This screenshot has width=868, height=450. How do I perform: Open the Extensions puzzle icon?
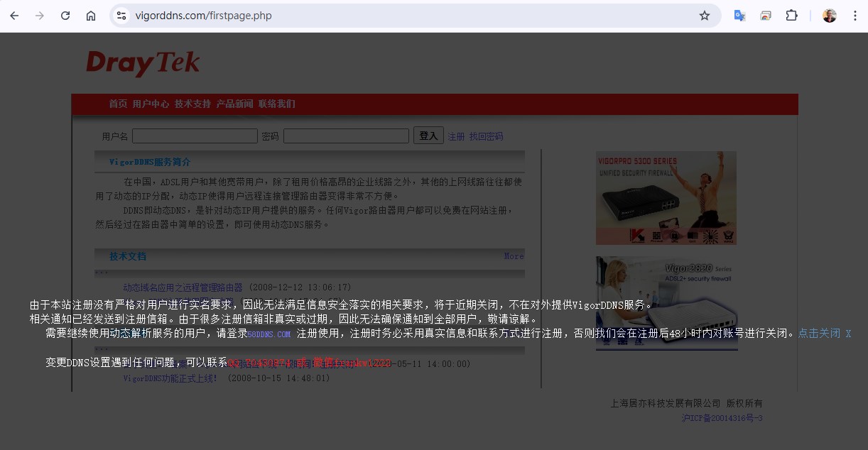[791, 16]
